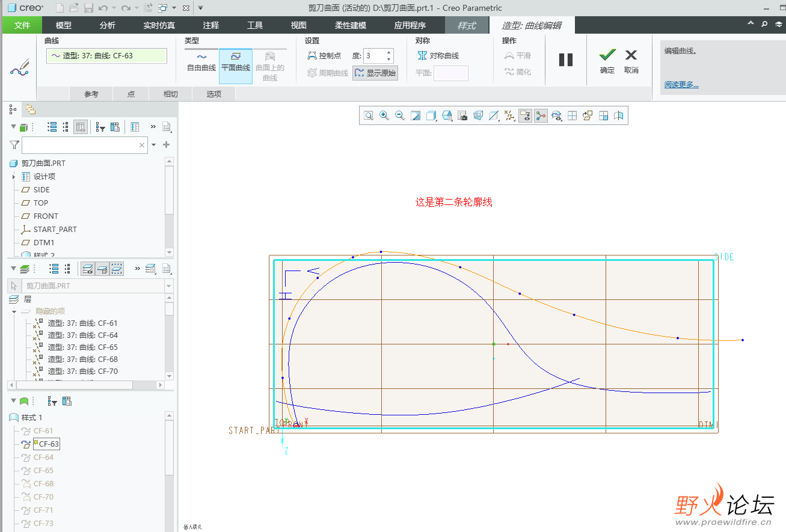The height and width of the screenshot is (532, 786).
Task: Click the Pause feature button
Action: [x=566, y=60]
